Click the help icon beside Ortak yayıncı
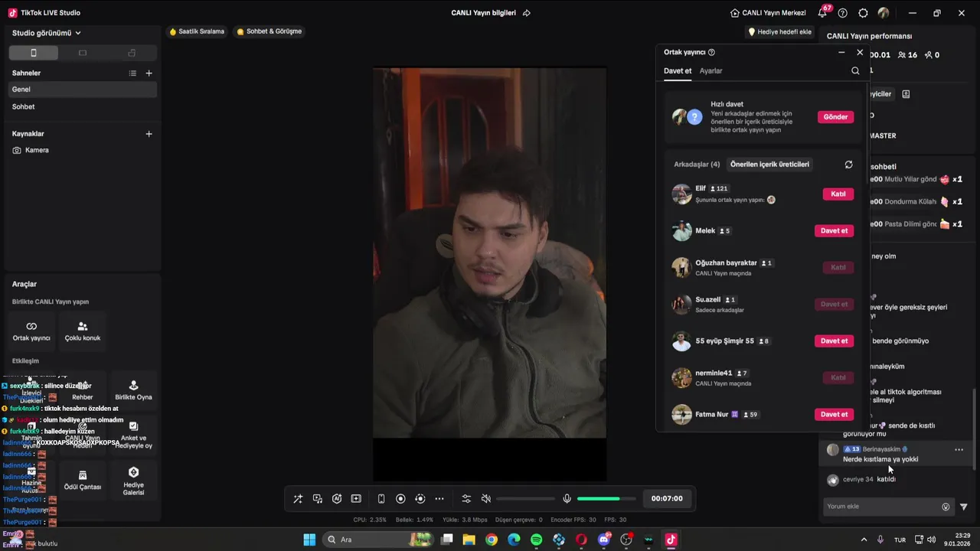Screen dimensions: 980x551 pyautogui.click(x=711, y=52)
